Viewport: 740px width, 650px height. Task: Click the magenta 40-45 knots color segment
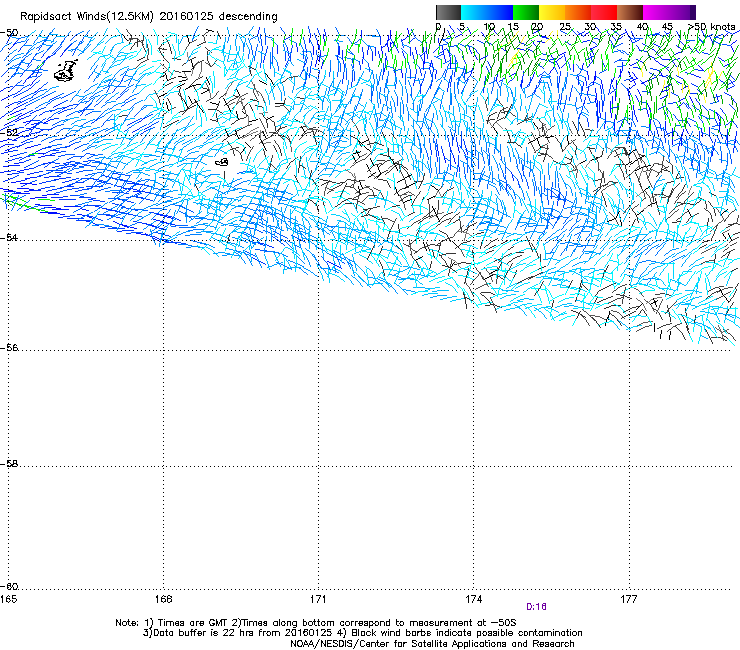tap(656, 12)
